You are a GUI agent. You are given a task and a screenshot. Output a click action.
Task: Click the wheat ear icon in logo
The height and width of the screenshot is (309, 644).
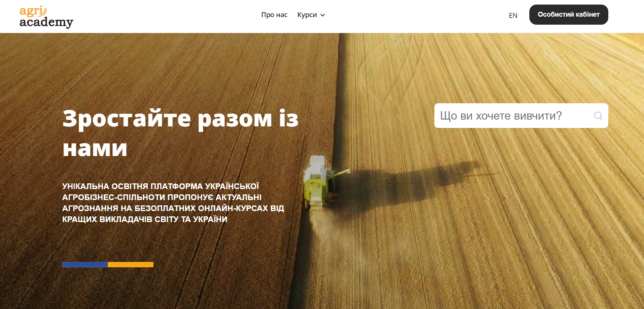[x=44, y=11]
